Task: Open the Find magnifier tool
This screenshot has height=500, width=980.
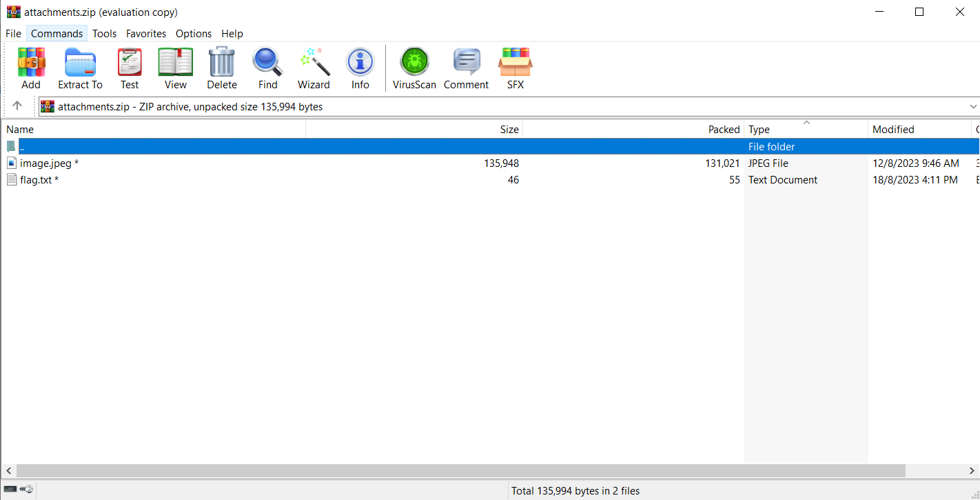Action: point(267,63)
